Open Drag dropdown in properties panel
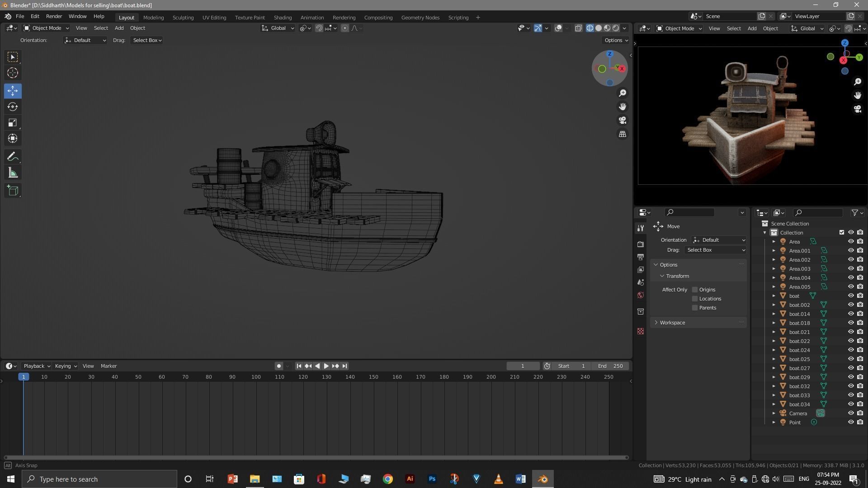Image resolution: width=868 pixels, height=488 pixels. pos(715,250)
